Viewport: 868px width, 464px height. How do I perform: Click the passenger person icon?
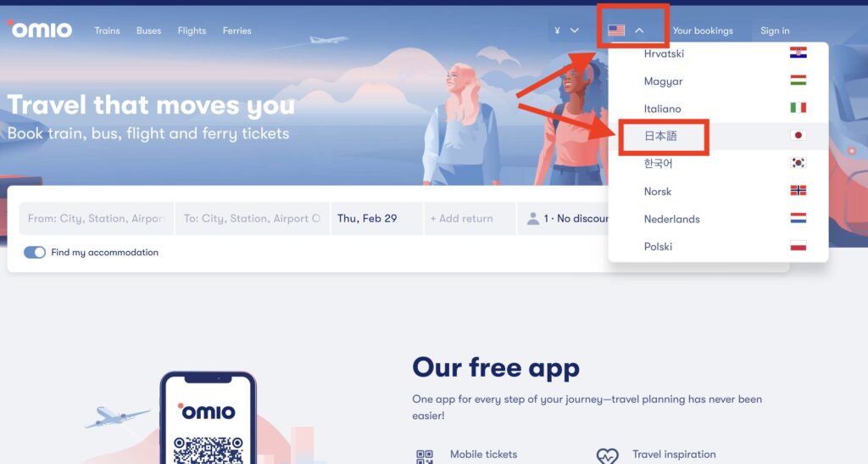[x=532, y=218]
